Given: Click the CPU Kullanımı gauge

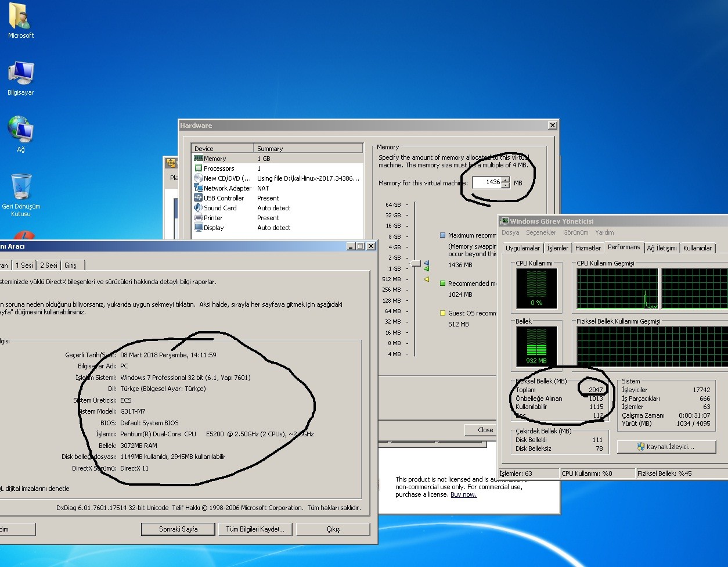Looking at the screenshot, I should pos(536,289).
